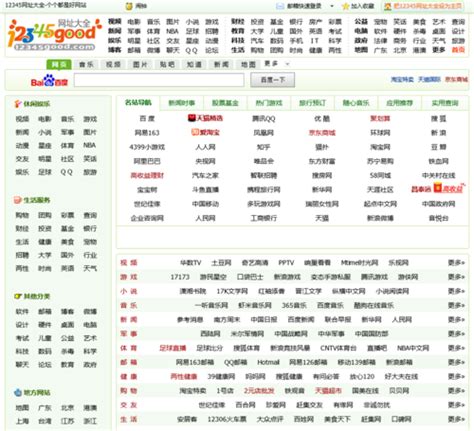The image size is (474, 431).
Task: Expand 更多 in the 邮箱 row
Action: point(456,362)
